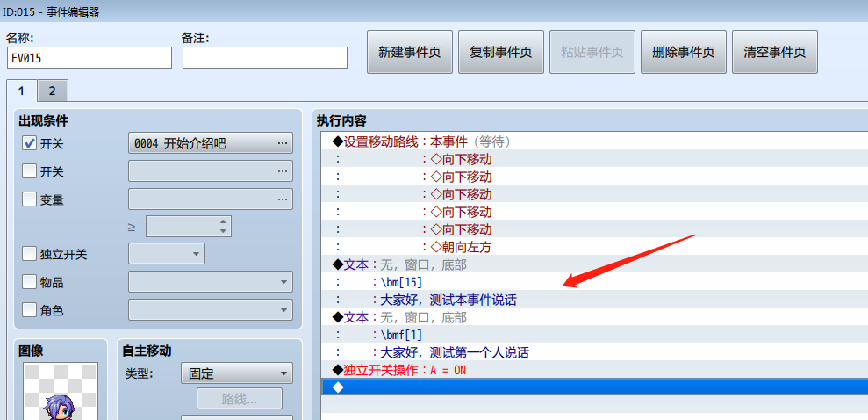Open the 变量 selector box

211,199
